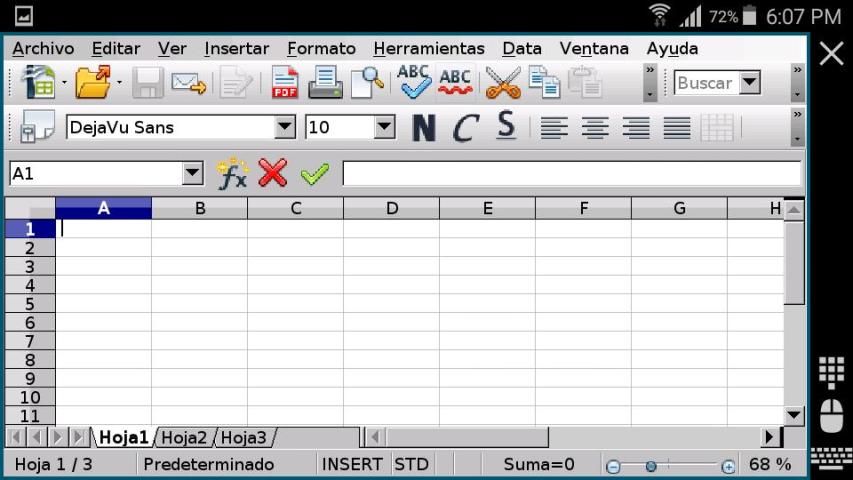Expand the Name Box A1 dropdown
This screenshot has width=853, height=480.
click(x=193, y=174)
